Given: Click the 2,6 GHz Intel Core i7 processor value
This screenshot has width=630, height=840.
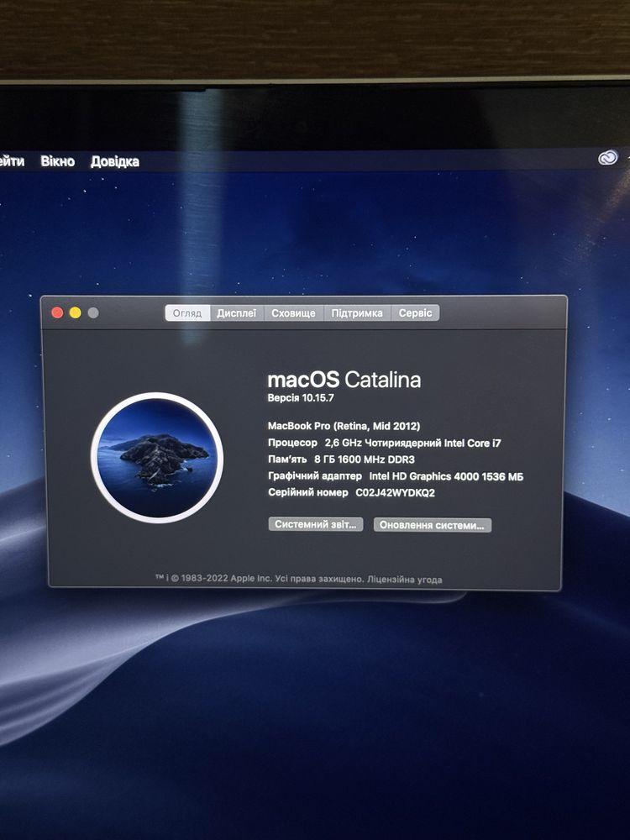Looking at the screenshot, I should click(413, 443).
